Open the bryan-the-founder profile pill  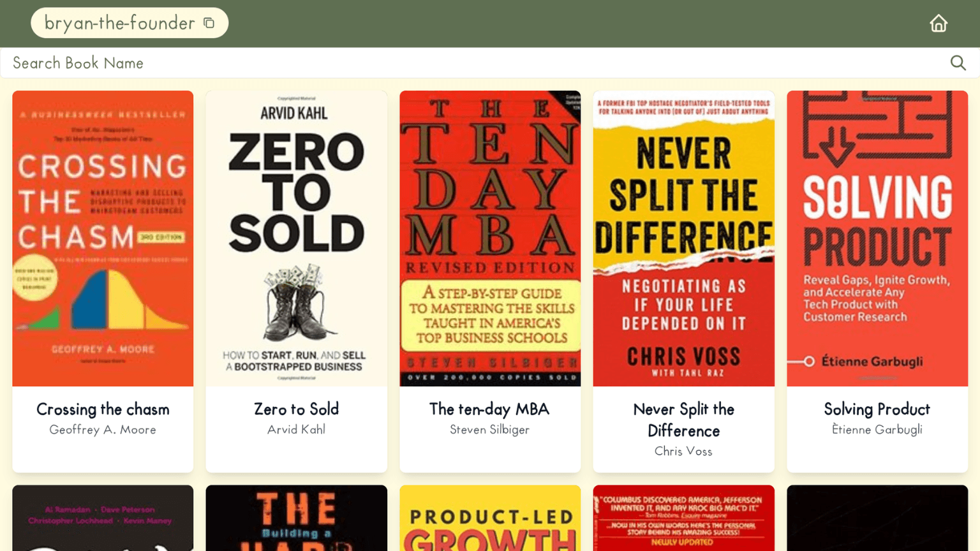click(130, 23)
